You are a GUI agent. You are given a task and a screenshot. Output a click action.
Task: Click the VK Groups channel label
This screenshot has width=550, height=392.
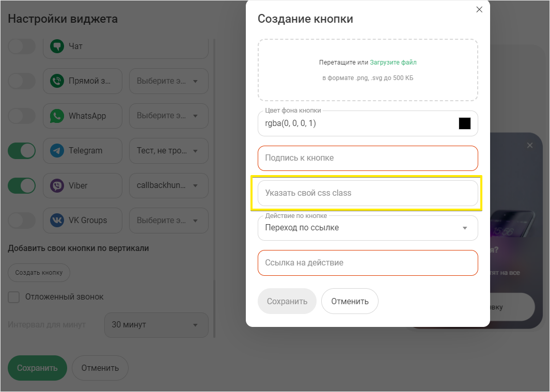tap(88, 220)
